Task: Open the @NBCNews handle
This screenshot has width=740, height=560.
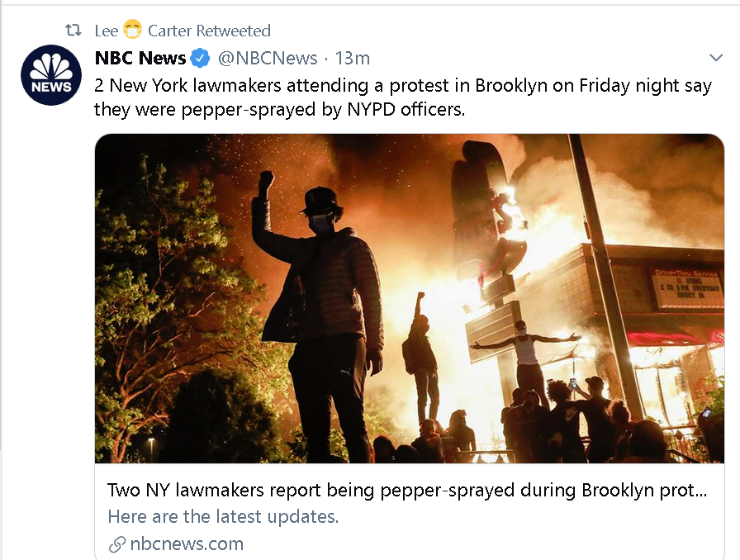Action: pos(268,58)
